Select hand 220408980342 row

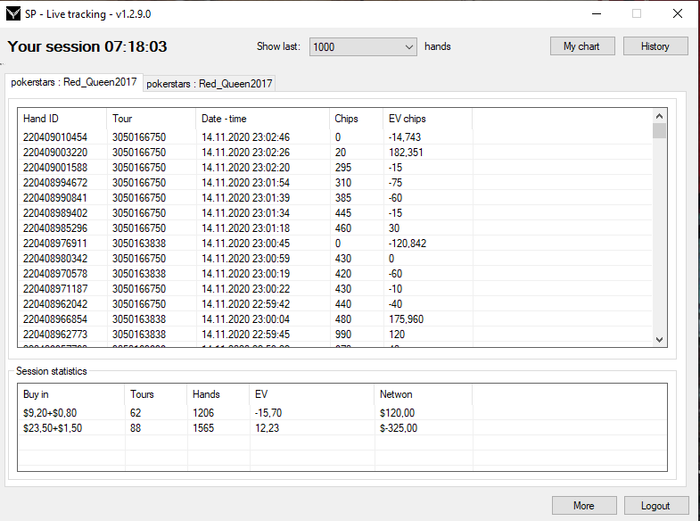(x=335, y=258)
